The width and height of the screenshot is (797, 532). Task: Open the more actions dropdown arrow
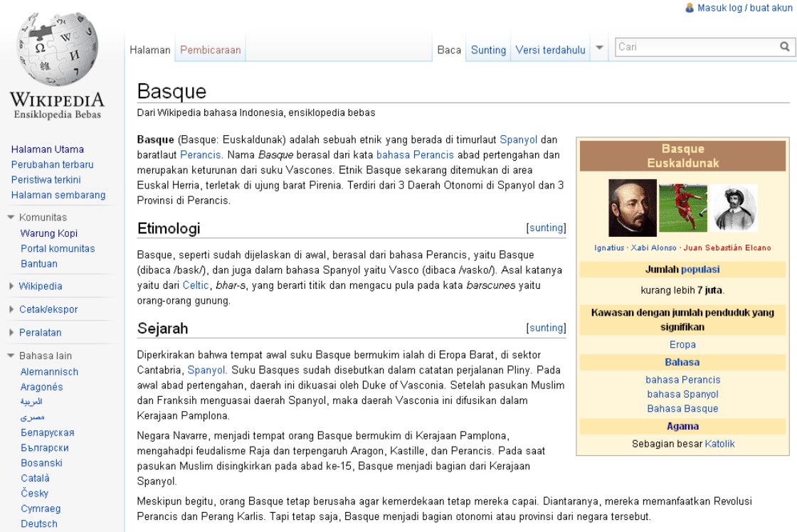(x=599, y=48)
